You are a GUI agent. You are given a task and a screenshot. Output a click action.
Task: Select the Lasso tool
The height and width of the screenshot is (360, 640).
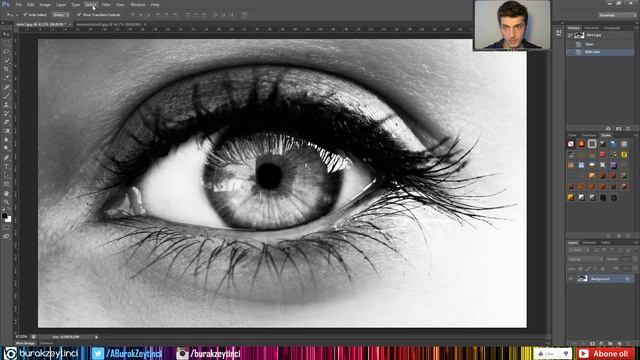coord(6,52)
